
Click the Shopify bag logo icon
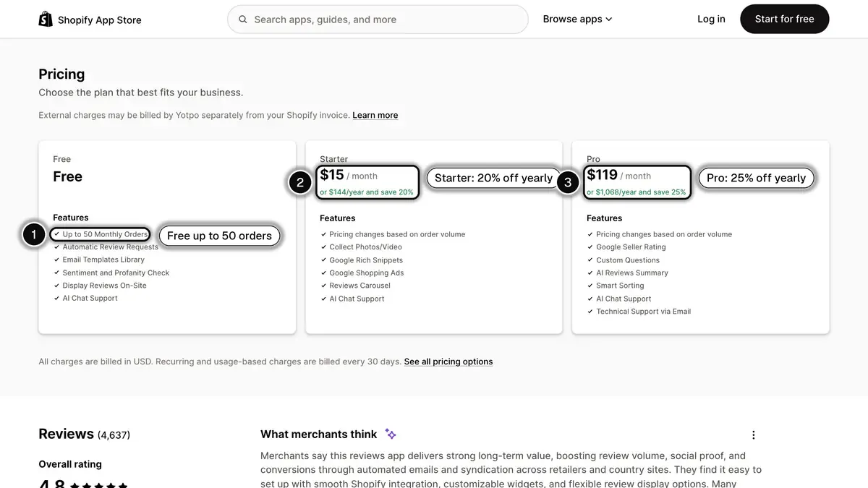(x=46, y=19)
